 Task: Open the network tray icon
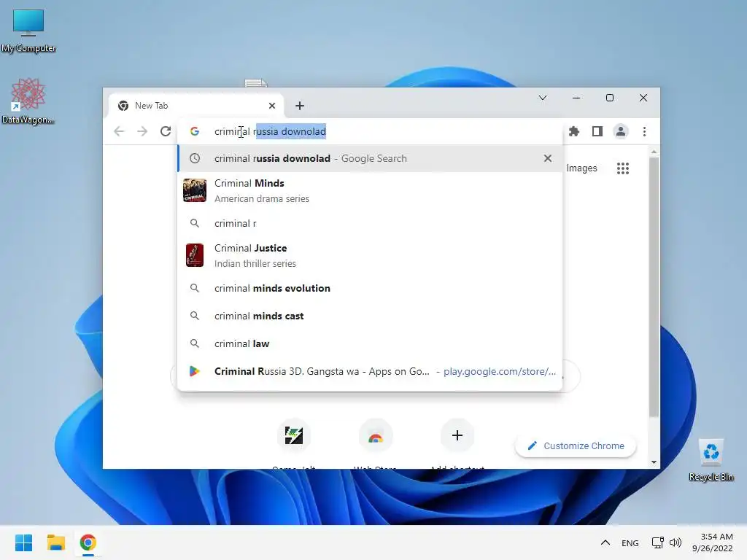pos(658,542)
